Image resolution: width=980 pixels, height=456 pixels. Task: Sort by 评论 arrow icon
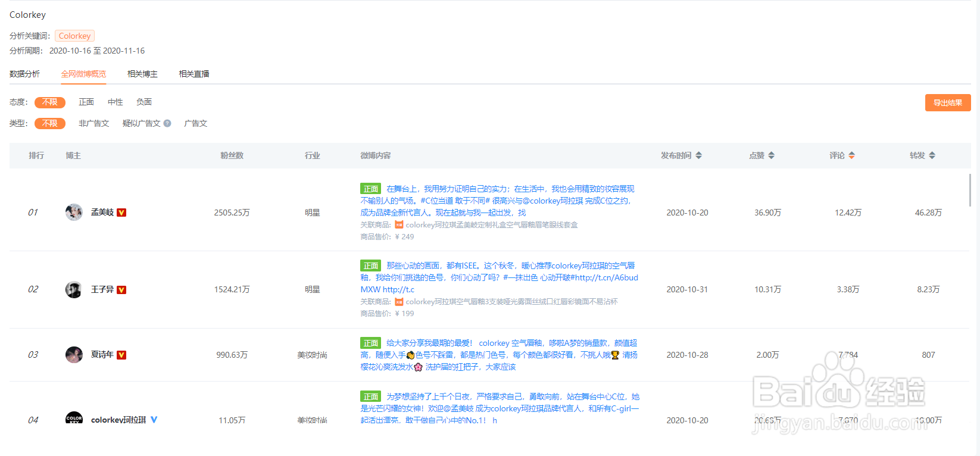tap(852, 155)
